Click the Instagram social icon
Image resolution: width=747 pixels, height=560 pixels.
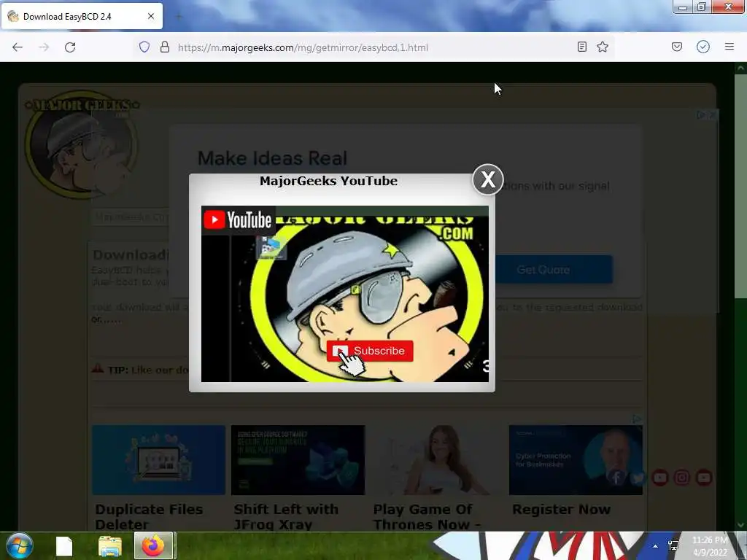[682, 477]
